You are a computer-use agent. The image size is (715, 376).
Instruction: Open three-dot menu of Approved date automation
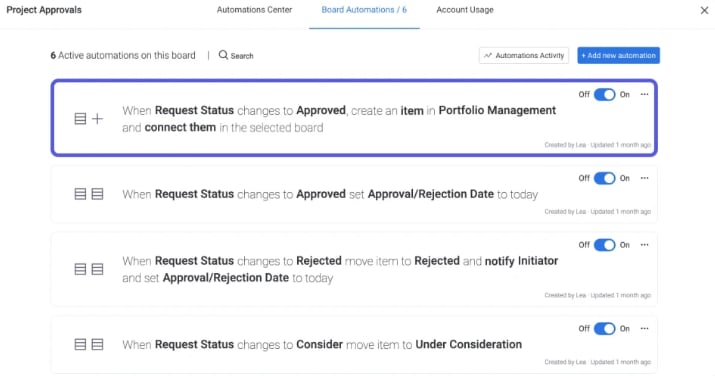coord(644,178)
